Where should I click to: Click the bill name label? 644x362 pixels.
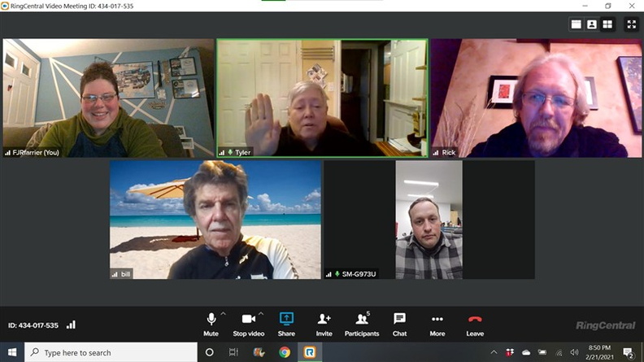click(125, 274)
